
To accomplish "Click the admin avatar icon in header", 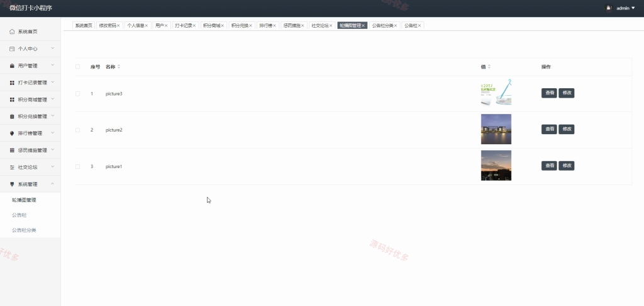I will [609, 8].
